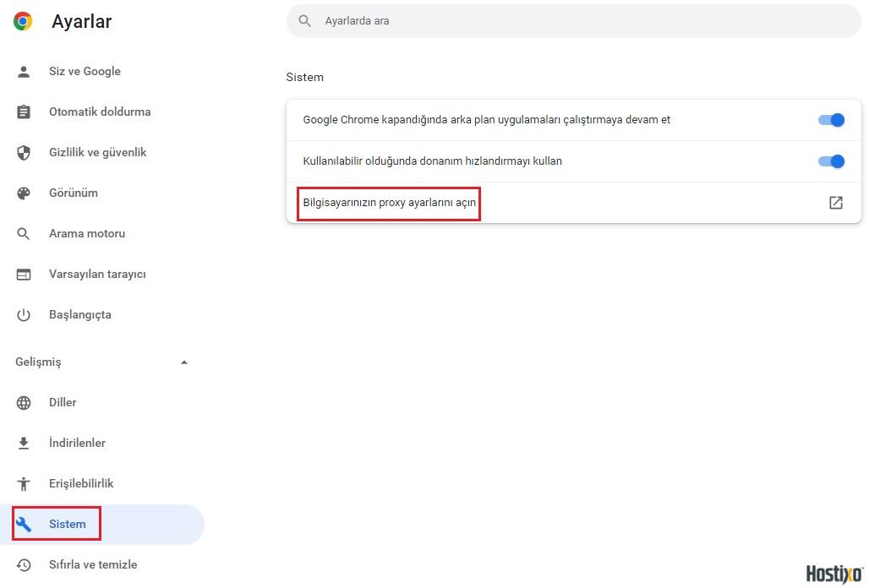Open Bilgisayarınızın proxy ayarlarını açın
Screen dimensions: 869x588
tap(388, 203)
